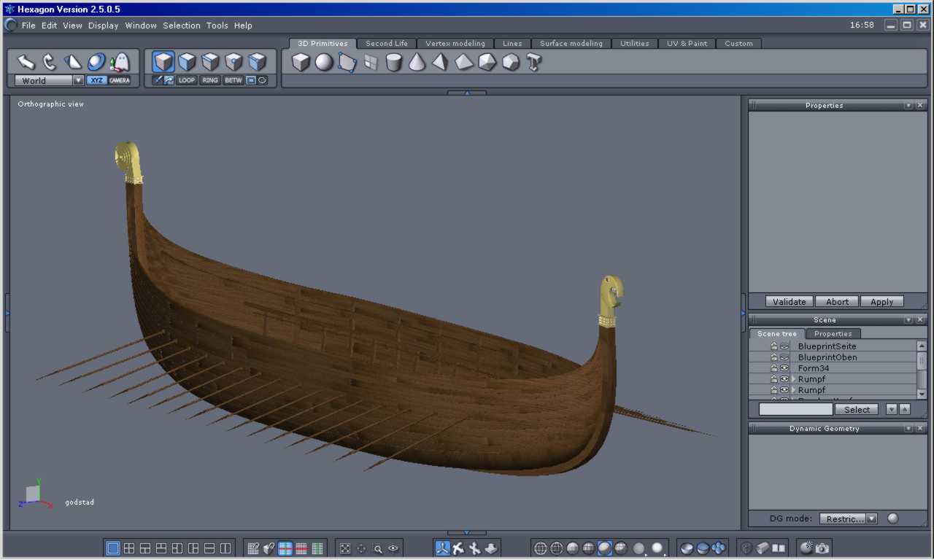Open the World coordinate dropdown

coord(78,81)
